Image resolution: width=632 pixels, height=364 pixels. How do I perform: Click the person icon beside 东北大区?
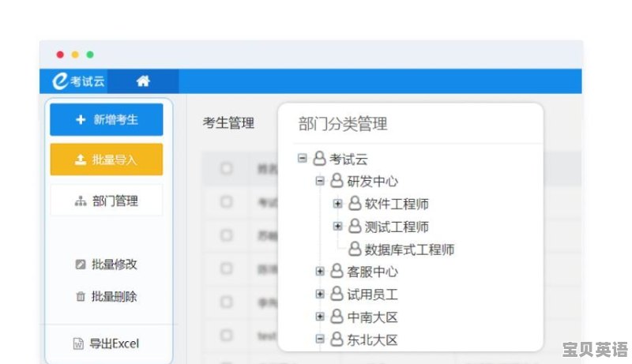pyautogui.click(x=337, y=340)
